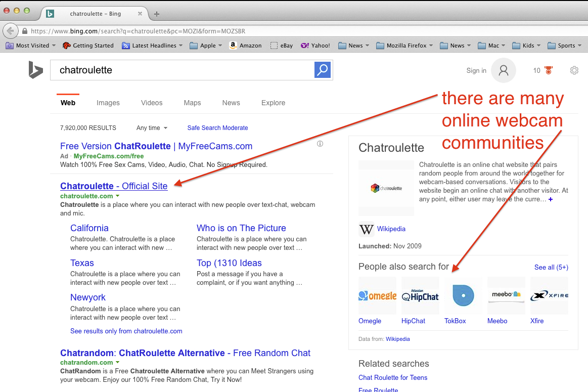Screen dimensions: 588x392
Task: Open the Wikipedia link beside W icon
Action: (x=391, y=229)
